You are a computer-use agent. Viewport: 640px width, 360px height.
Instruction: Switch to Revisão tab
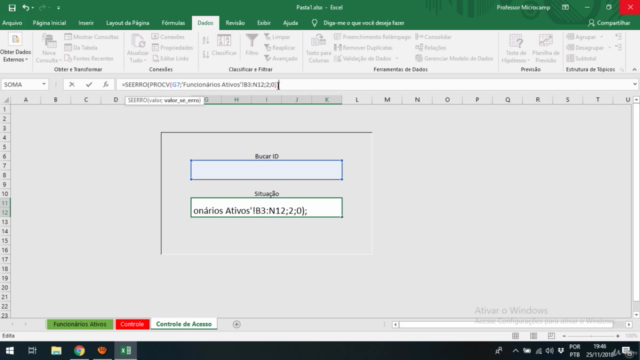tap(235, 23)
